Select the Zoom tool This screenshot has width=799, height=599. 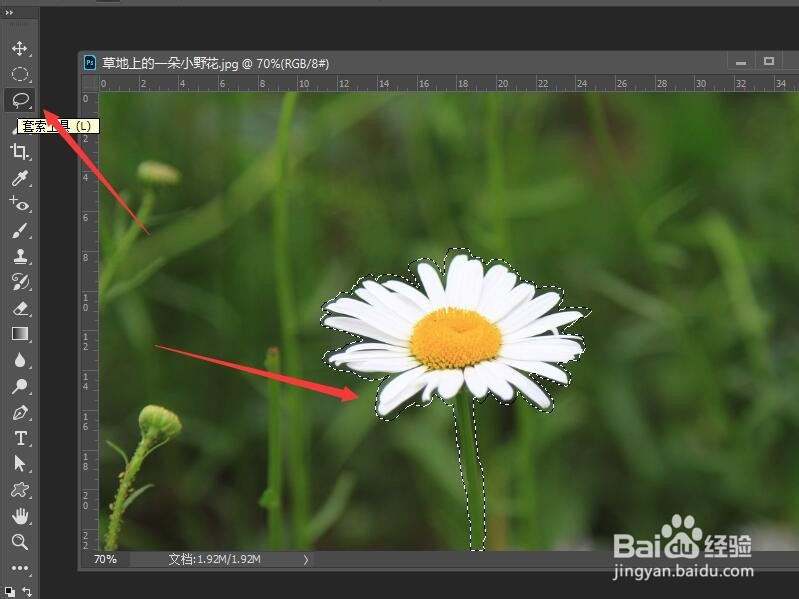(x=19, y=541)
